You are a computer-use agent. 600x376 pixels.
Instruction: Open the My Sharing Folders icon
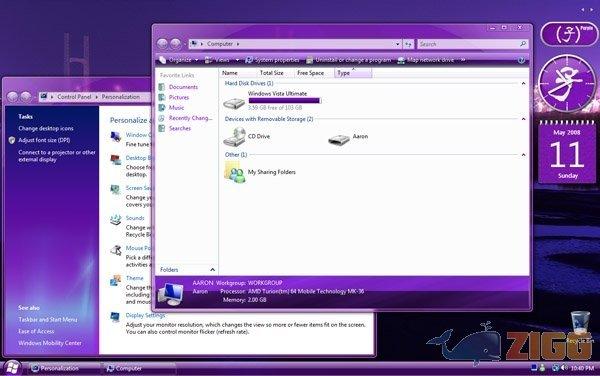click(235, 172)
